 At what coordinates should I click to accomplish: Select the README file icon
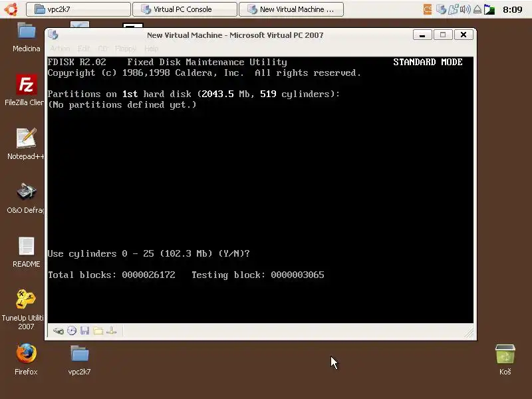coord(27,252)
